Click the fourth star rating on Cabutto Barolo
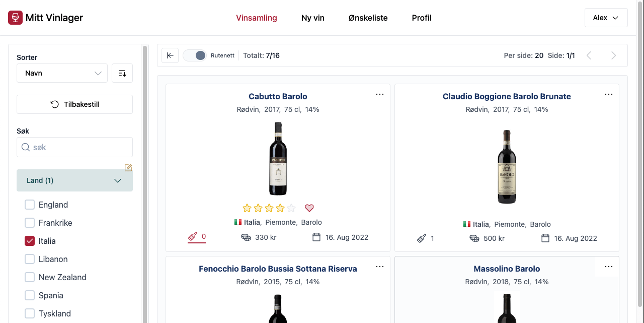This screenshot has height=323, width=644. 279,208
